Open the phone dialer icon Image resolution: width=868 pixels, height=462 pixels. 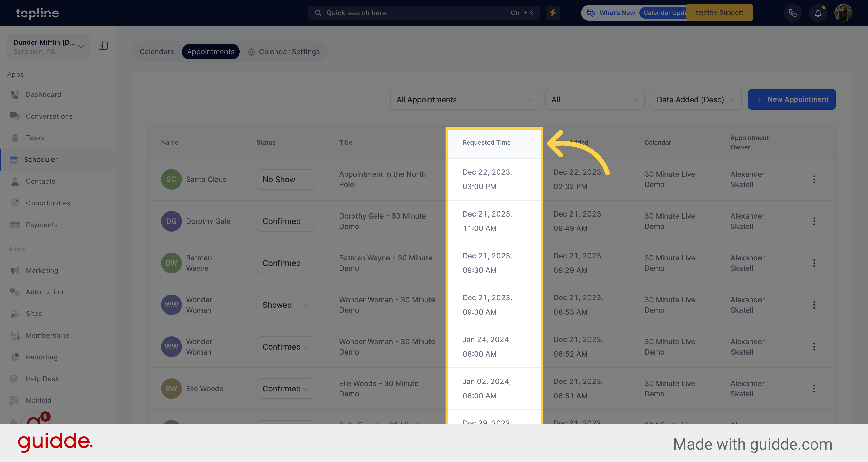pyautogui.click(x=793, y=13)
